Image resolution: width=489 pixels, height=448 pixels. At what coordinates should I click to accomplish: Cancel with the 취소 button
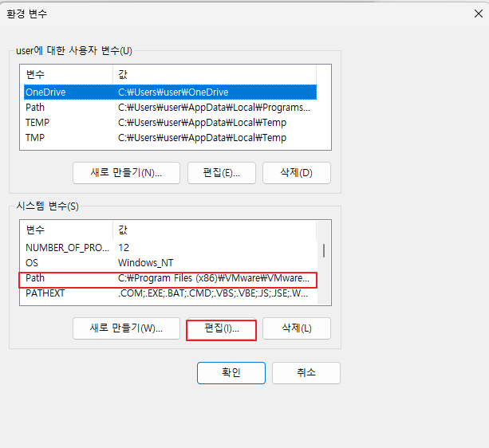pos(306,373)
